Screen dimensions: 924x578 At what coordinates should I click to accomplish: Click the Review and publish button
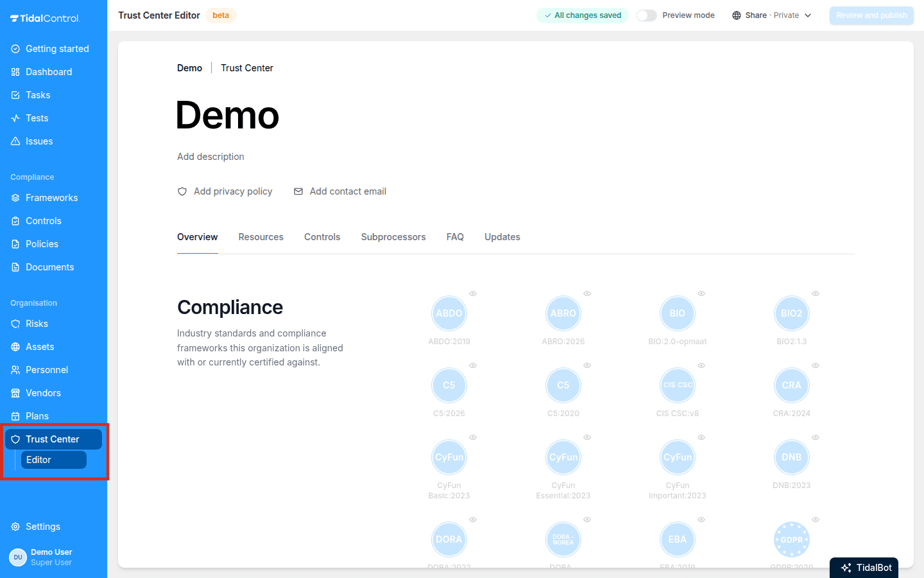pos(871,15)
